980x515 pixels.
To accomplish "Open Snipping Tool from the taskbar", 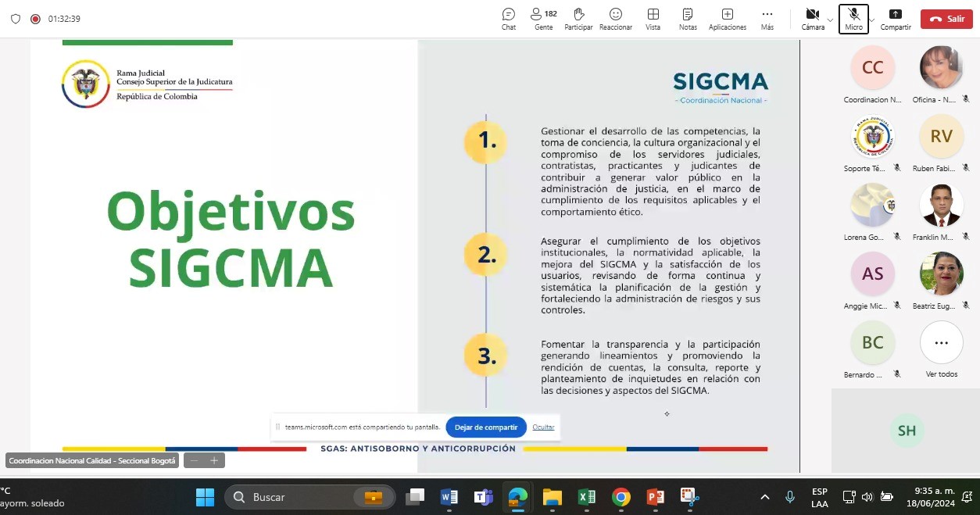I will point(689,497).
